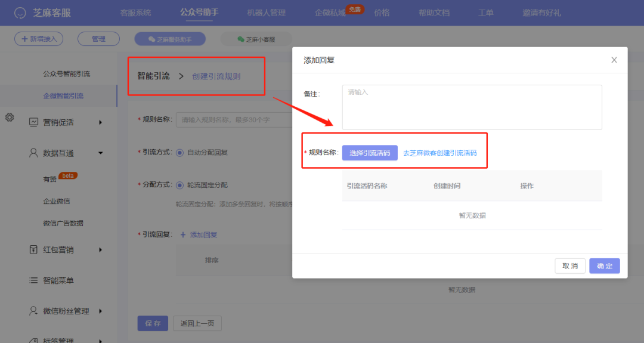Click the 创建时间 column header
The height and width of the screenshot is (343, 644).
[x=447, y=186]
